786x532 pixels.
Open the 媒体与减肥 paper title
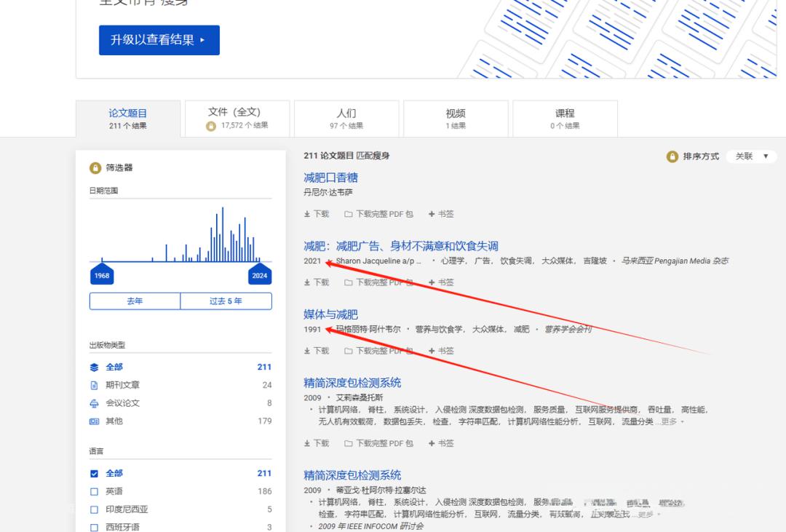point(331,314)
